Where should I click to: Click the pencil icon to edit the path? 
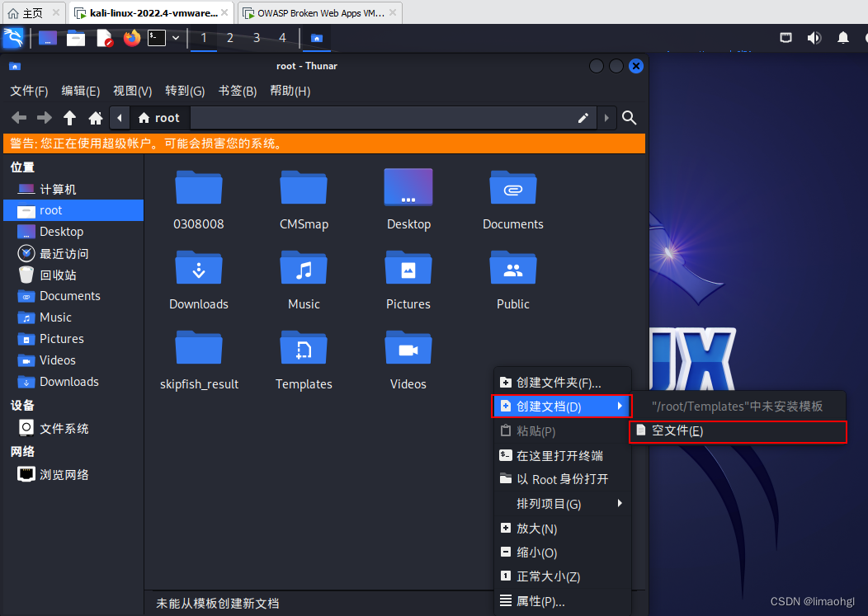coord(583,118)
